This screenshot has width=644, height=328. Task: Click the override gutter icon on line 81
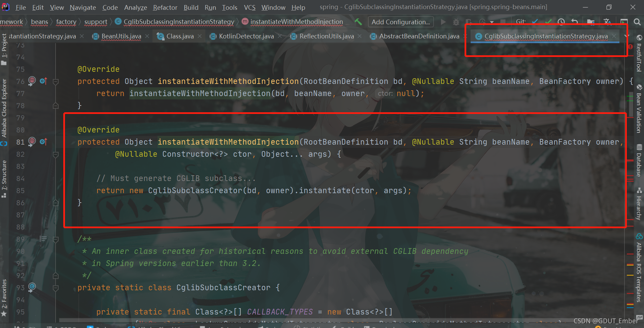[x=43, y=142]
